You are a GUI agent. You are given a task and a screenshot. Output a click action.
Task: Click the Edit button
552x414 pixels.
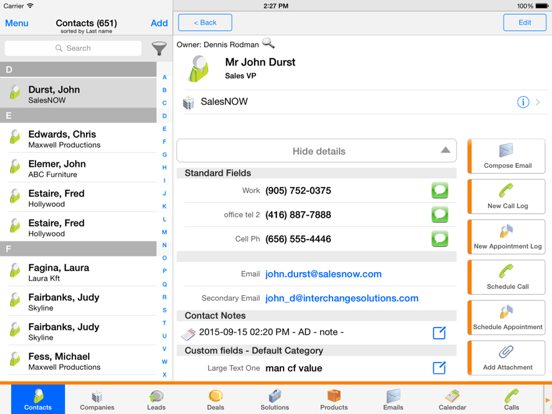point(525,23)
